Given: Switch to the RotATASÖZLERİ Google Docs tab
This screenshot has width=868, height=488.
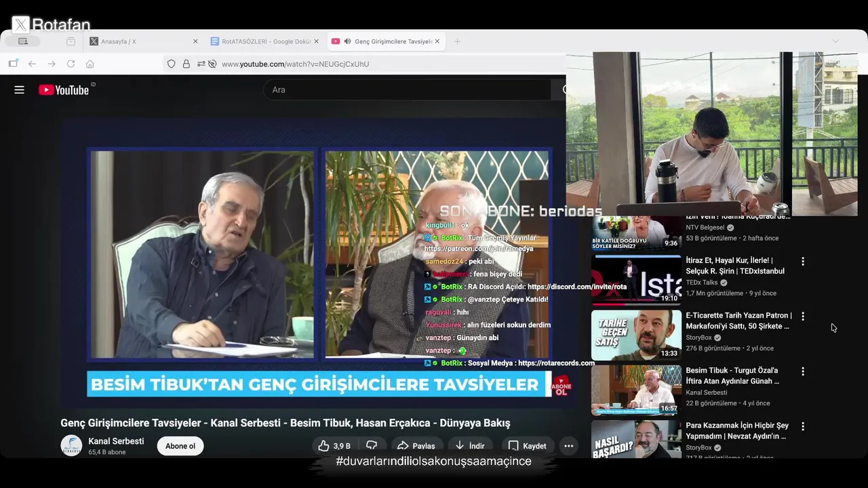Looking at the screenshot, I should point(264,41).
